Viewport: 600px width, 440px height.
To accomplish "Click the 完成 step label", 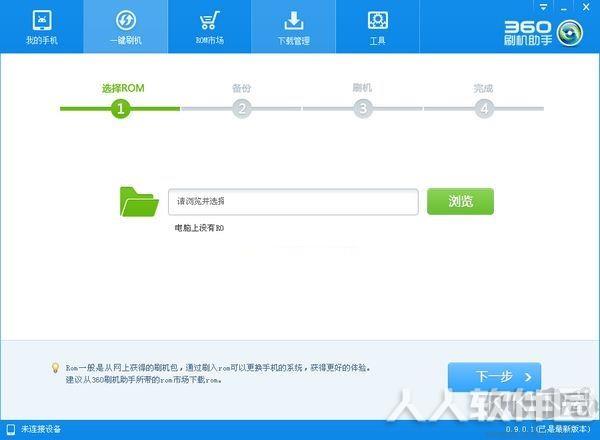I will pyautogui.click(x=483, y=88).
